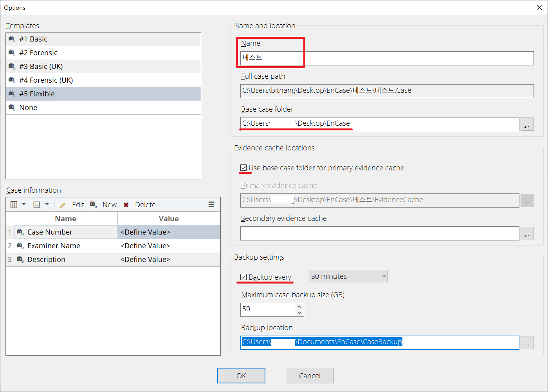548x392 pixels.
Task: Increase maximum case backup size with up arrow
Action: pos(299,306)
